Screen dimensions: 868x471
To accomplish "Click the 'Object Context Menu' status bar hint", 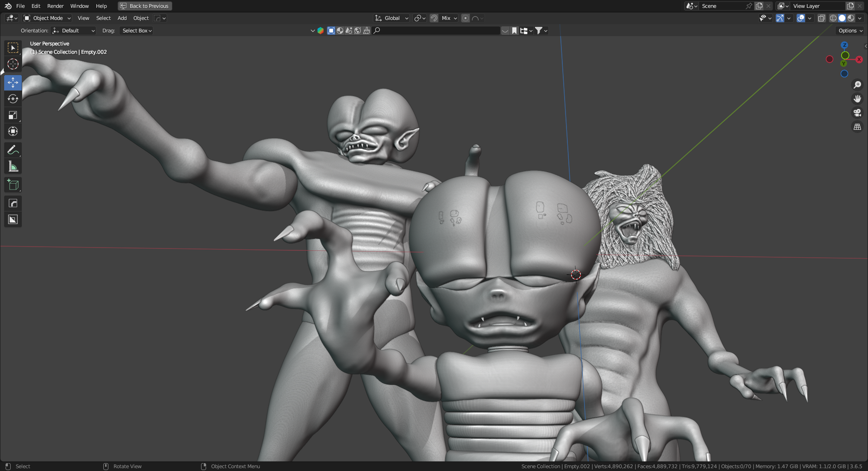I will click(x=235, y=466).
